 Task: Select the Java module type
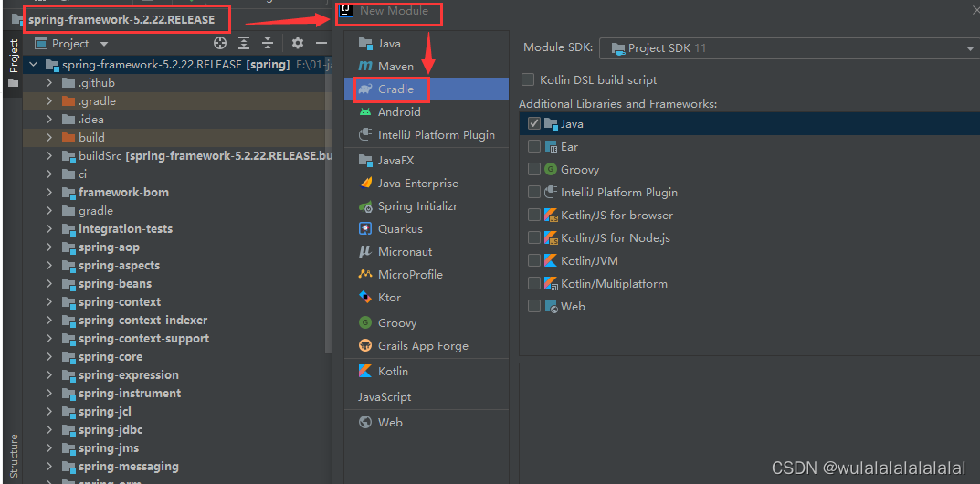pos(389,44)
